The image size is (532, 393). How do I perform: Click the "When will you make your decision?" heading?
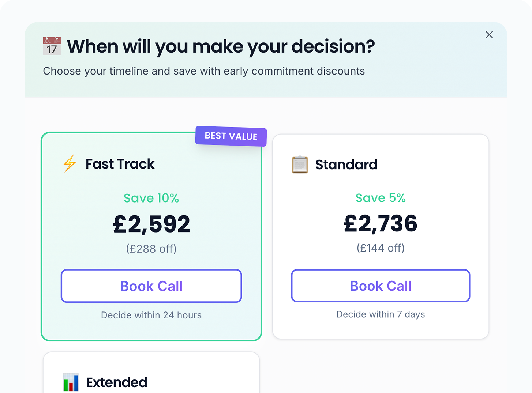point(221,46)
